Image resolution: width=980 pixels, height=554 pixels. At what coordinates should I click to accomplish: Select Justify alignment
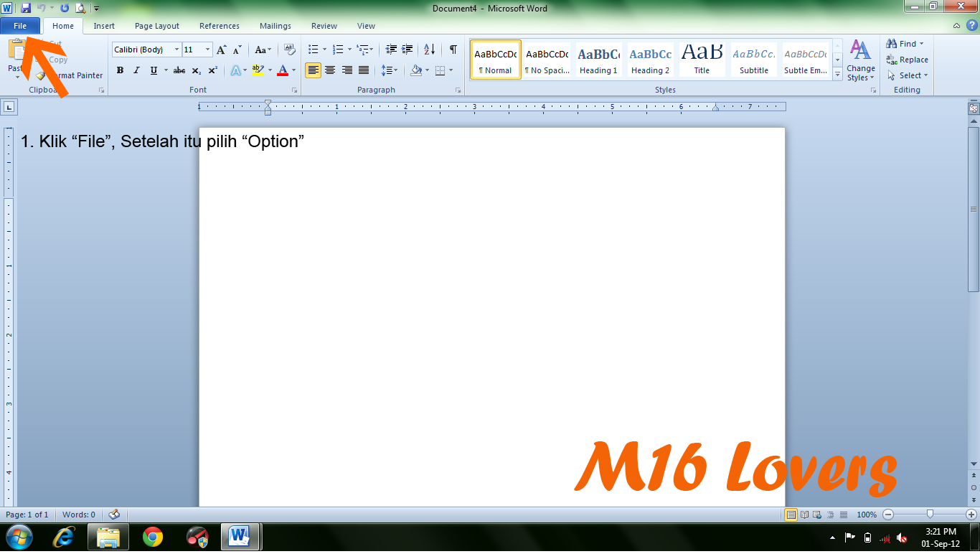pyautogui.click(x=364, y=70)
